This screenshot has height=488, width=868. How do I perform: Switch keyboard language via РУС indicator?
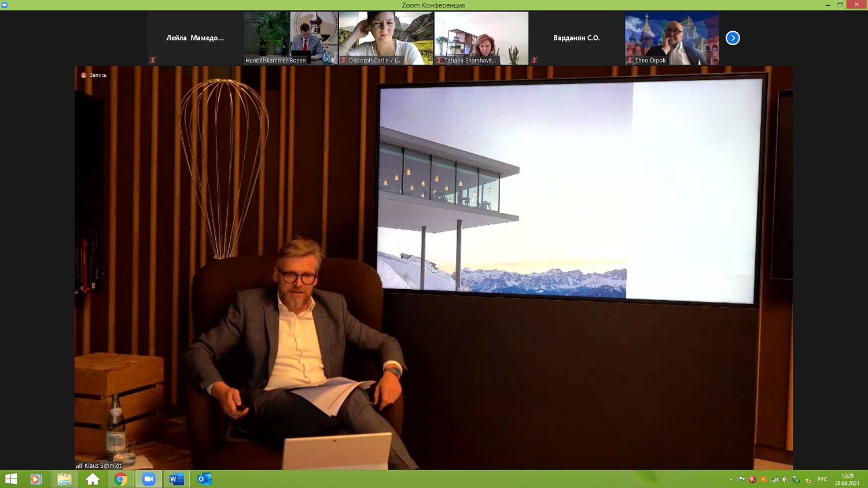coord(822,479)
